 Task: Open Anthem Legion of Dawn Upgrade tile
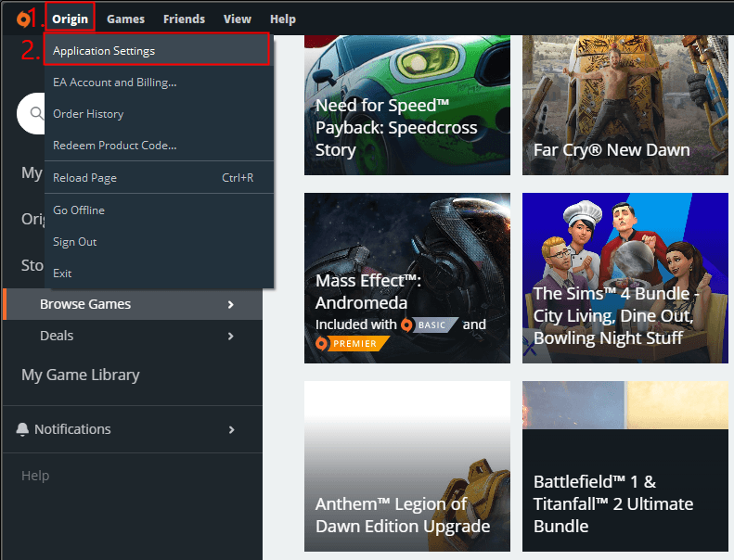point(407,466)
